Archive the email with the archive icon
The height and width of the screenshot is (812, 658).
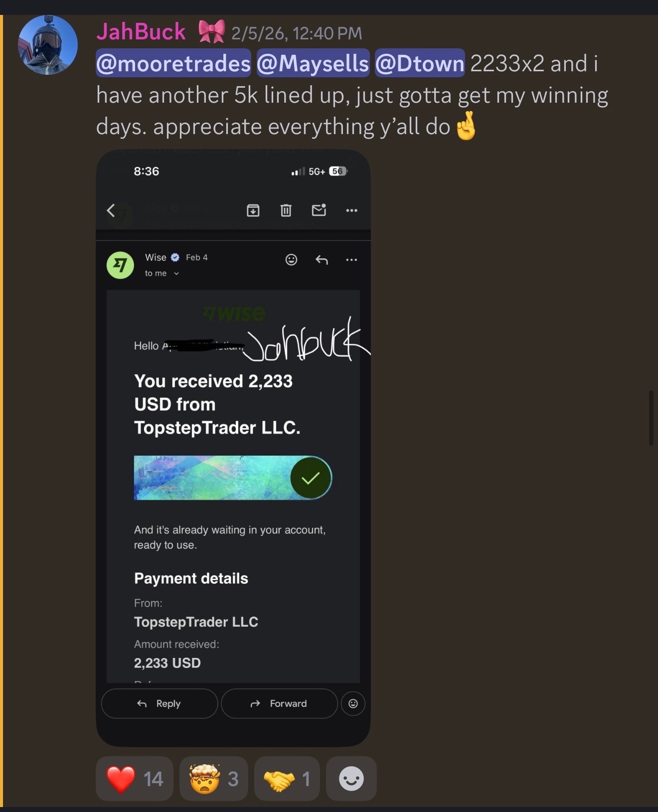pos(253,210)
